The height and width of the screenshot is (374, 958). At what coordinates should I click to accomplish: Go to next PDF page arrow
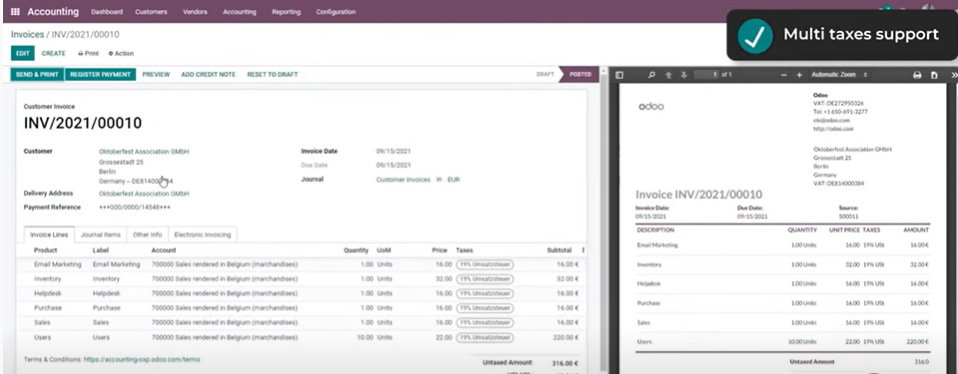(684, 75)
